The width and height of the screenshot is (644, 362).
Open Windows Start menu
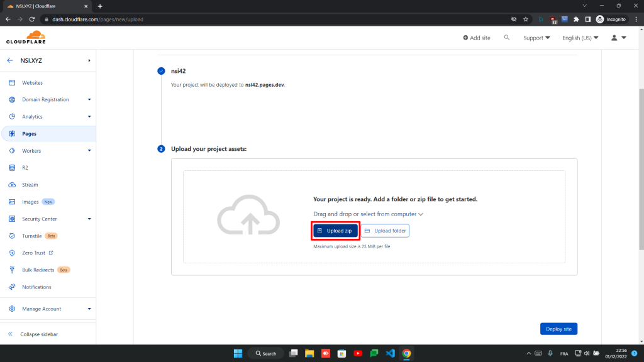[238, 353]
